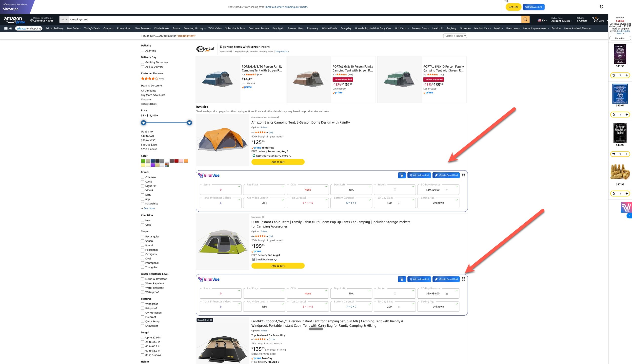
Task: Go to the Amazon Prime logo home
Action: coord(15,20)
